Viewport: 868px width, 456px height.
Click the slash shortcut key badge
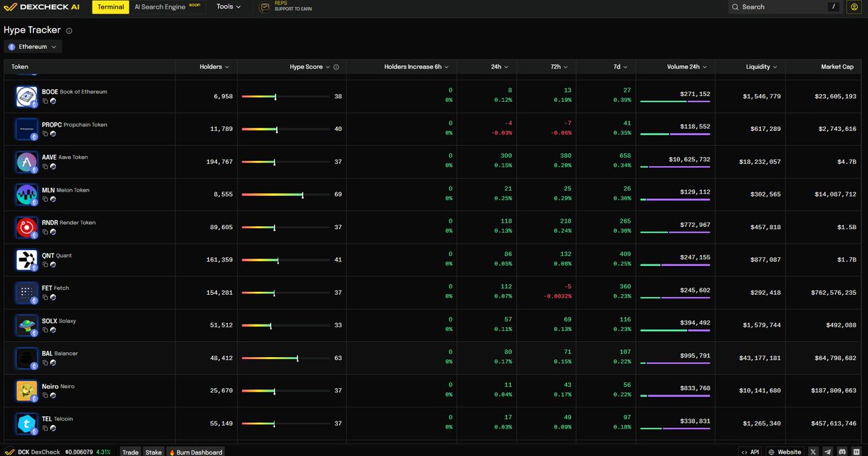point(833,7)
